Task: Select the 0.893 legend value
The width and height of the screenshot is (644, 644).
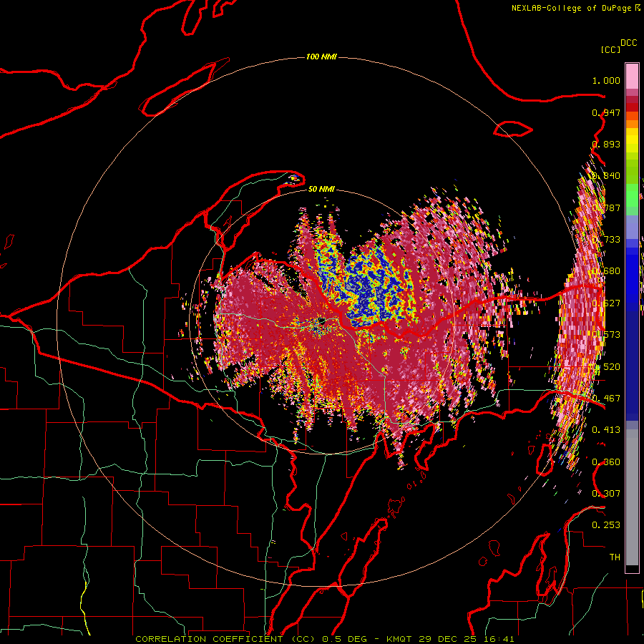Action: click(x=606, y=144)
